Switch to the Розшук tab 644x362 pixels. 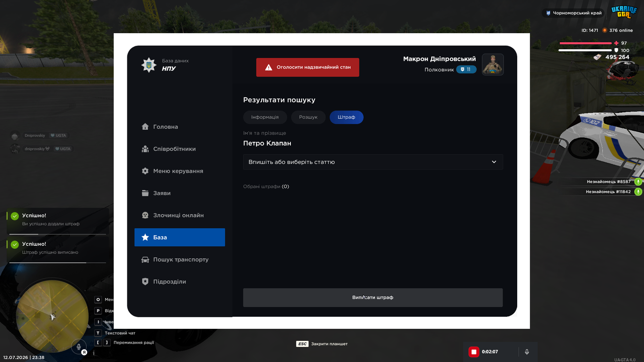[308, 117]
